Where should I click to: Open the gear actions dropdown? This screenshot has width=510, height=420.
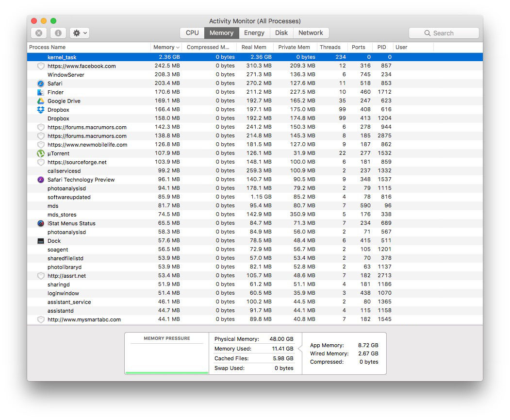tap(80, 33)
